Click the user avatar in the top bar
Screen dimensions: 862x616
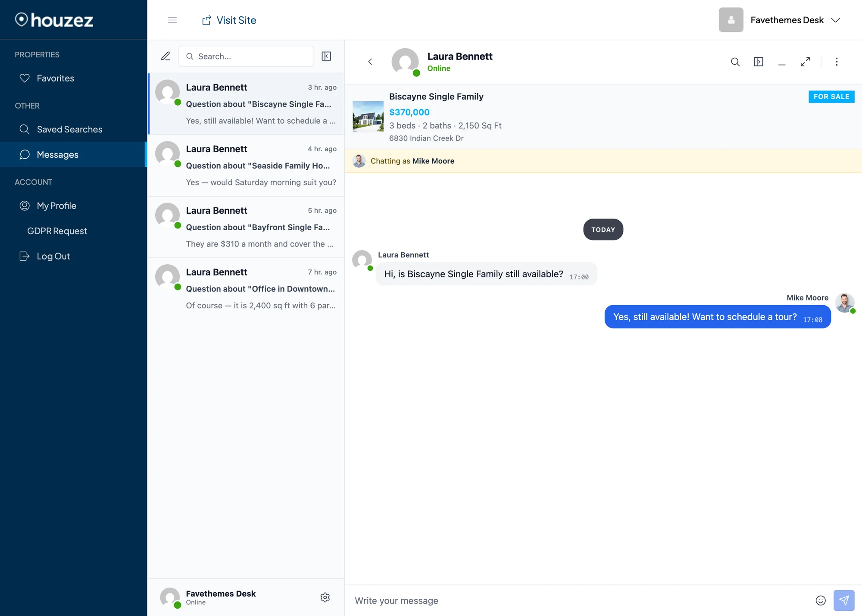(731, 20)
